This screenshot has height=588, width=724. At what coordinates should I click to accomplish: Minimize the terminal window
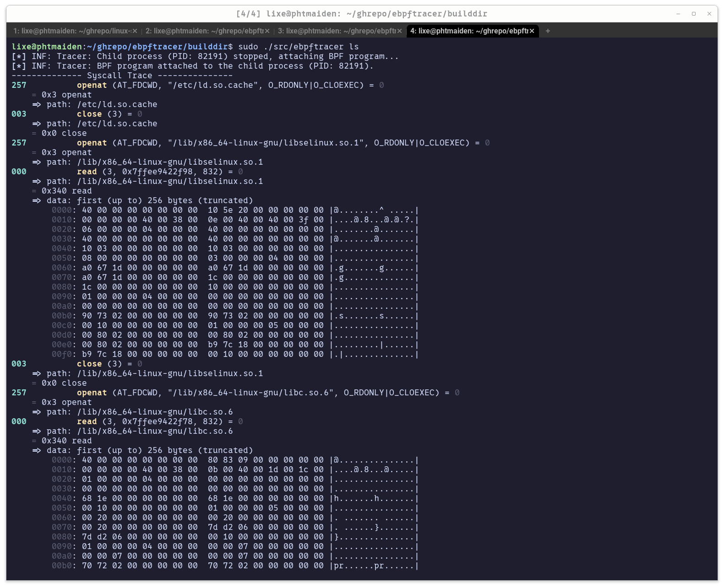[x=678, y=14]
